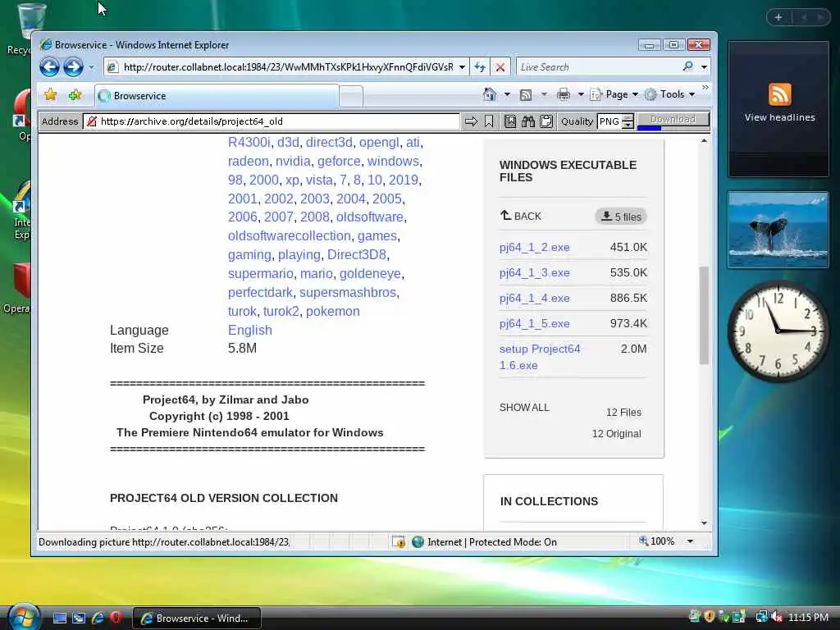
Task: Open search provider options dropdown
Action: click(704, 67)
